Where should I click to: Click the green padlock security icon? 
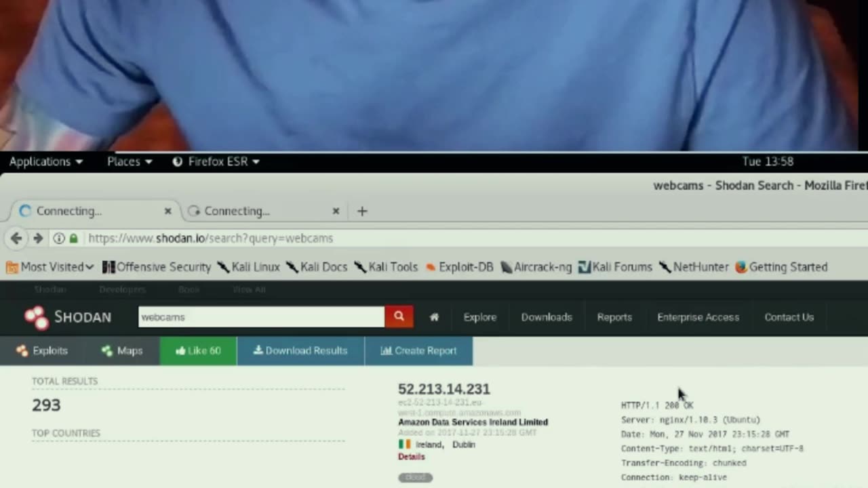coord(73,239)
